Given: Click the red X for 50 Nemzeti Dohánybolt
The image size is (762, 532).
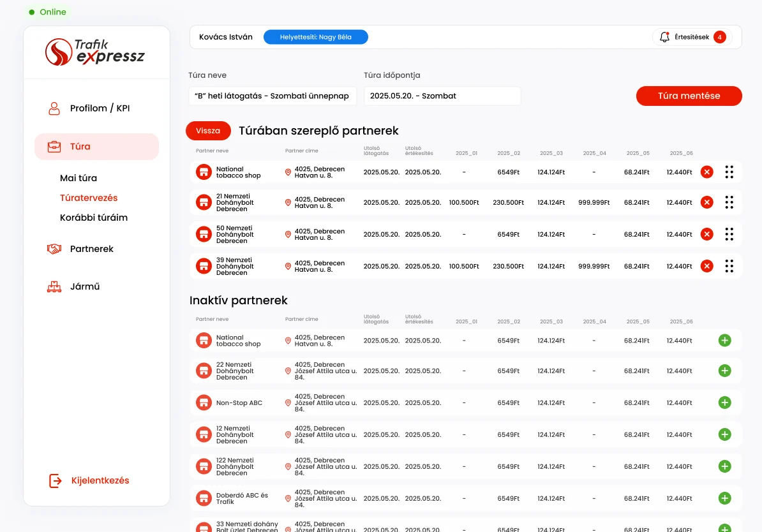Looking at the screenshot, I should (x=706, y=234).
